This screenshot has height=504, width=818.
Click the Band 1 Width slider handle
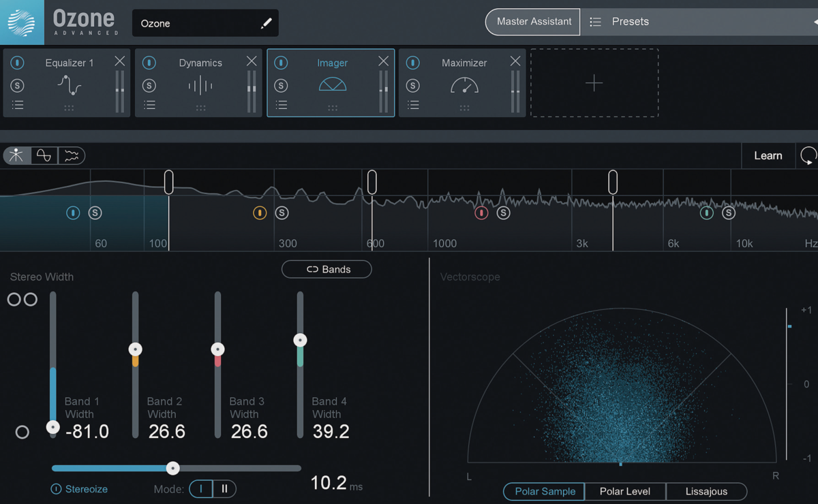tap(52, 428)
